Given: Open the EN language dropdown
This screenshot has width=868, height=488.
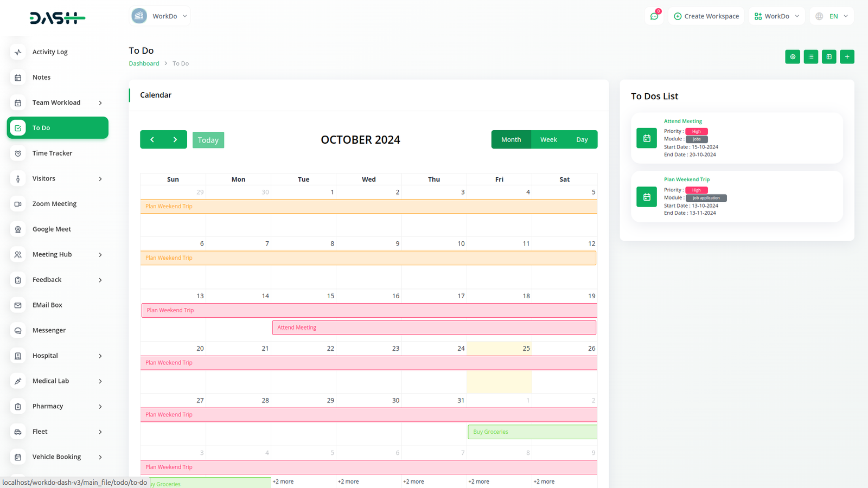Looking at the screenshot, I should pos(832,16).
